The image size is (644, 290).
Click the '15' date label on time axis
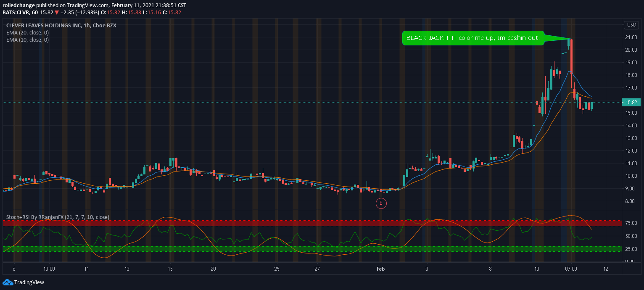pyautogui.click(x=170, y=268)
